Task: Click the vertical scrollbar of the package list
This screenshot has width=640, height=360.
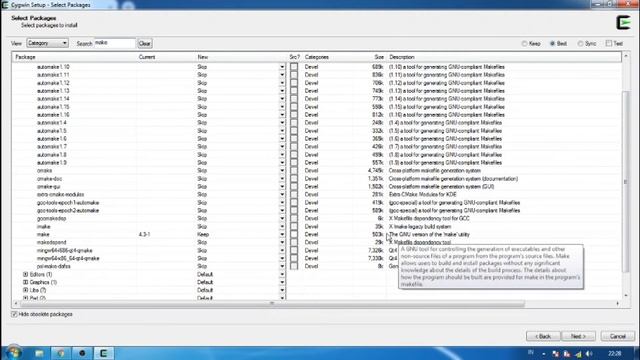Action: pyautogui.click(x=626, y=181)
